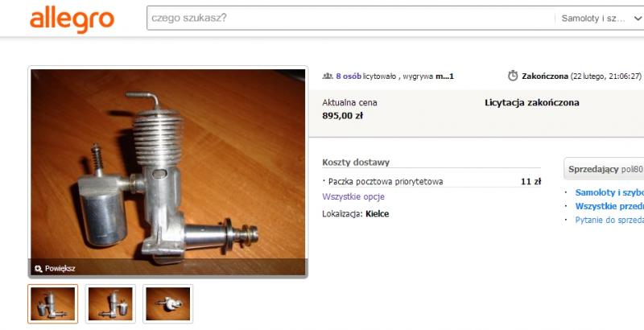Click the allegro logo
This screenshot has width=644, height=330.
(72, 19)
